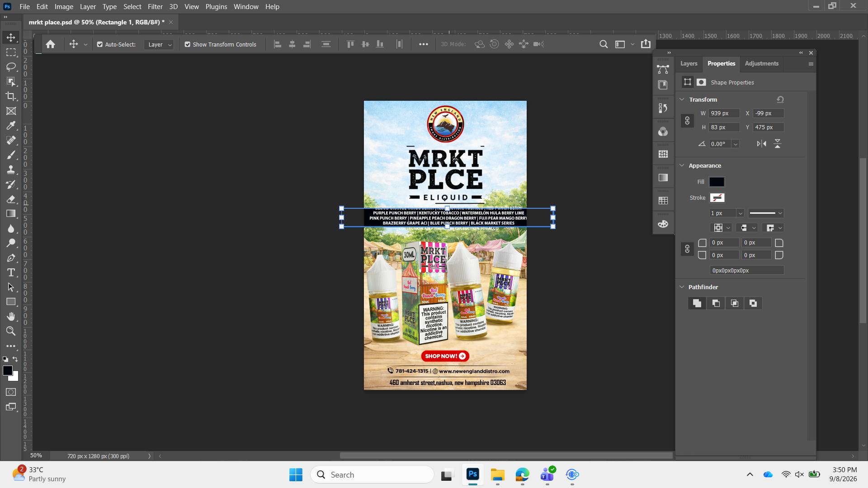This screenshot has width=868, height=488.
Task: Toggle link width and height constraint
Action: point(687,121)
